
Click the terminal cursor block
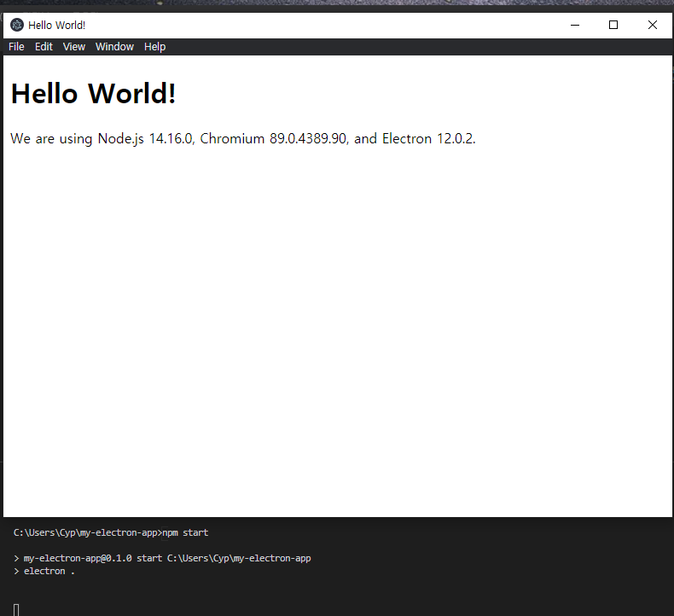pyautogui.click(x=16, y=610)
